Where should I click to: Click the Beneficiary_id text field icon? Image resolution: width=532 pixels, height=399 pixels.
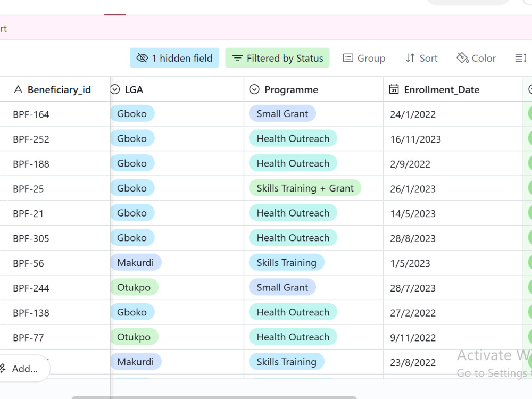pyautogui.click(x=18, y=89)
